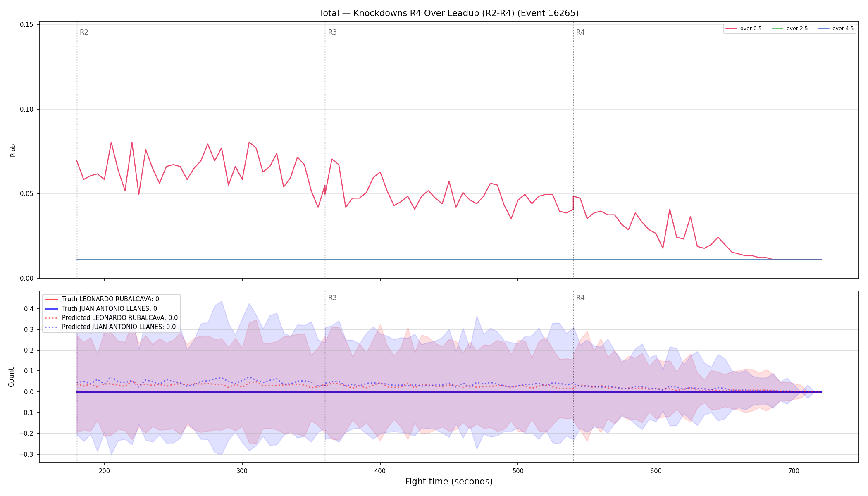The width and height of the screenshot is (868, 496).
Task: Select the 'over 0.5' legend entry
Action: pyautogui.click(x=744, y=29)
